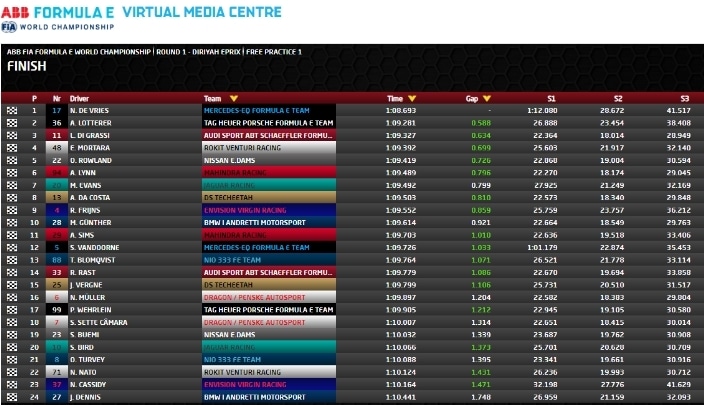The width and height of the screenshot is (704, 405).
Task: Click the chequered flag icon for L. Di Grassi
Action: click(12, 135)
